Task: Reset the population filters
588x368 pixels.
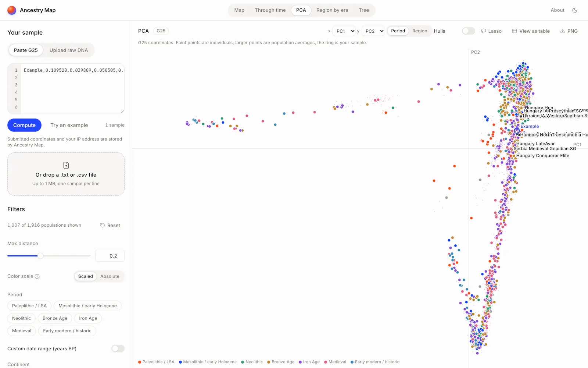Action: pos(110,225)
